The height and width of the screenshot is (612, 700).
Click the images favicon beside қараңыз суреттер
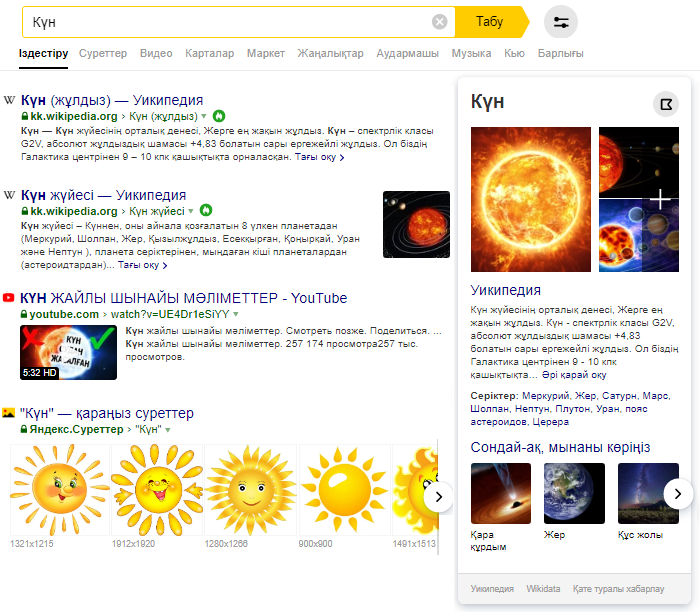[8, 412]
